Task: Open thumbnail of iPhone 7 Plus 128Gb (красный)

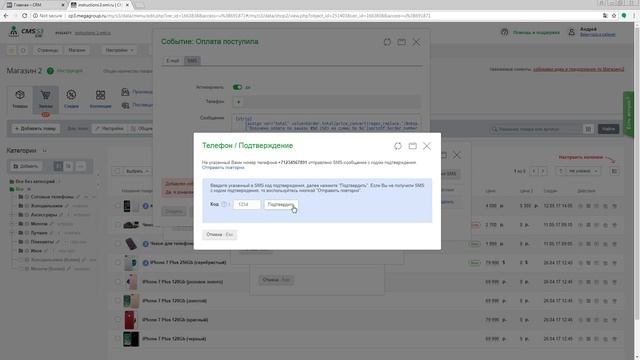Action: click(x=130, y=320)
